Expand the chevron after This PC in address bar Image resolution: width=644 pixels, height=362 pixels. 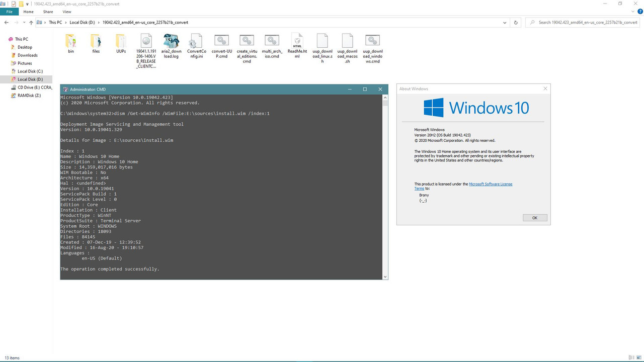pos(66,23)
